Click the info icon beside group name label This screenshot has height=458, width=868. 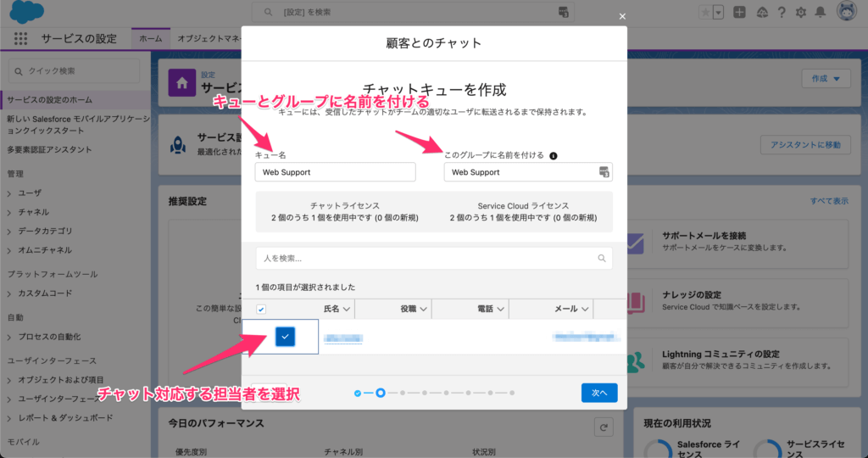point(553,155)
